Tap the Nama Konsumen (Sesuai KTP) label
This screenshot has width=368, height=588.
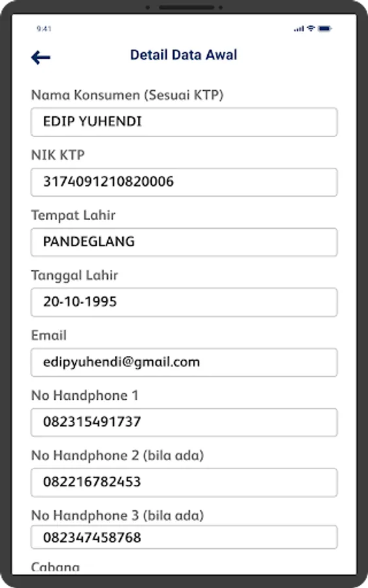[x=127, y=95]
